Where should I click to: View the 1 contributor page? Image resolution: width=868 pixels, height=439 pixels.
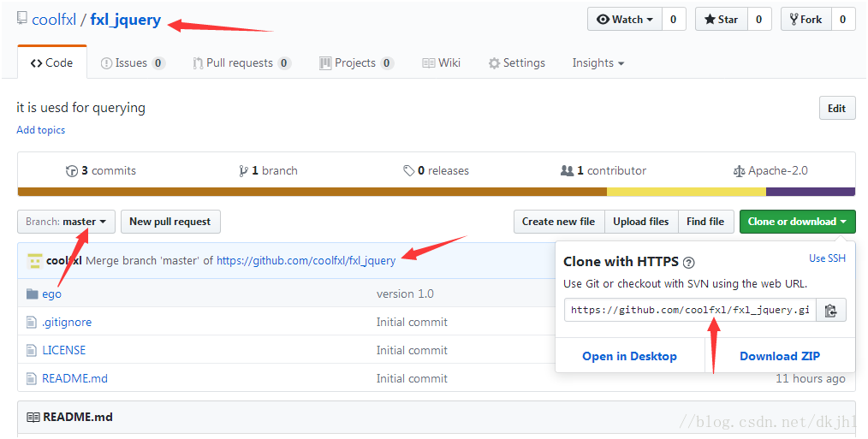pyautogui.click(x=603, y=171)
